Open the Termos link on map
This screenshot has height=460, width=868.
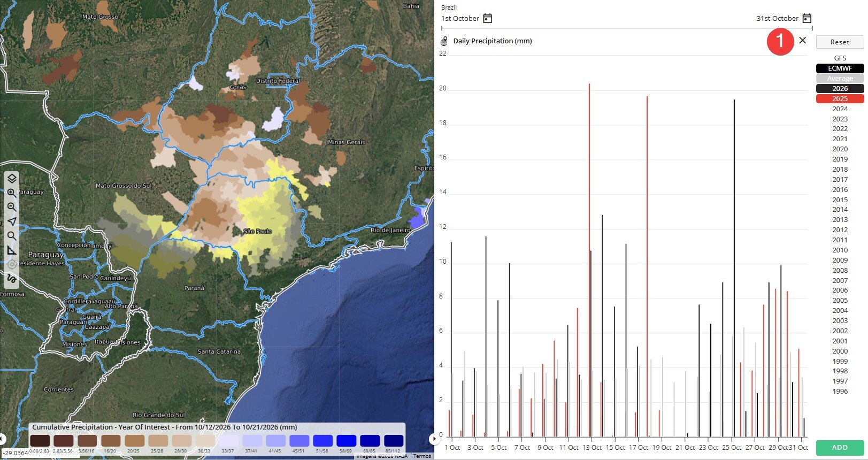[422, 456]
